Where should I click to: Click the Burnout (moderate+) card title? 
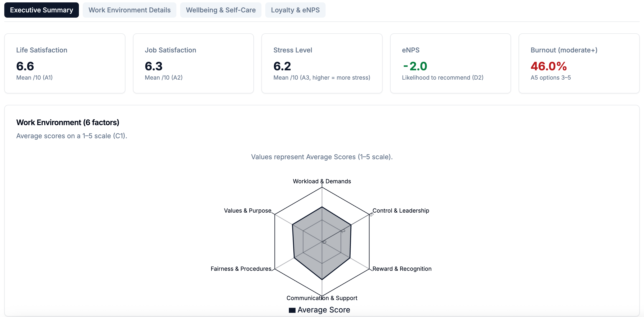(x=564, y=50)
